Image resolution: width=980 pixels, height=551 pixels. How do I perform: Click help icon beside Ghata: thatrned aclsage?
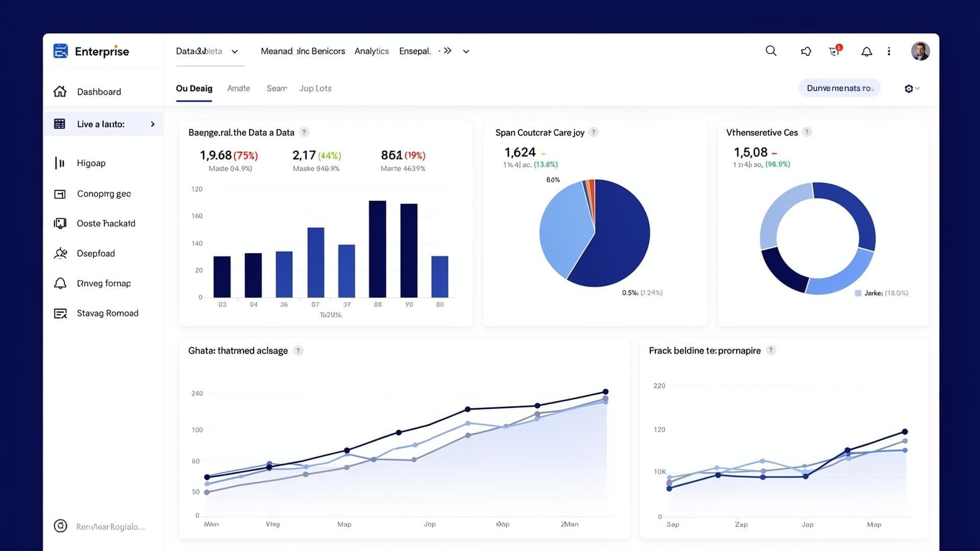coord(298,350)
